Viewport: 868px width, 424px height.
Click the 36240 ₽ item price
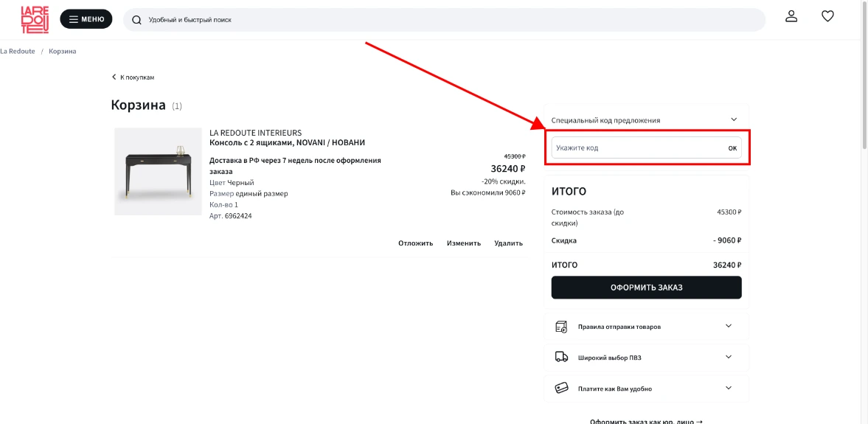pyautogui.click(x=508, y=168)
